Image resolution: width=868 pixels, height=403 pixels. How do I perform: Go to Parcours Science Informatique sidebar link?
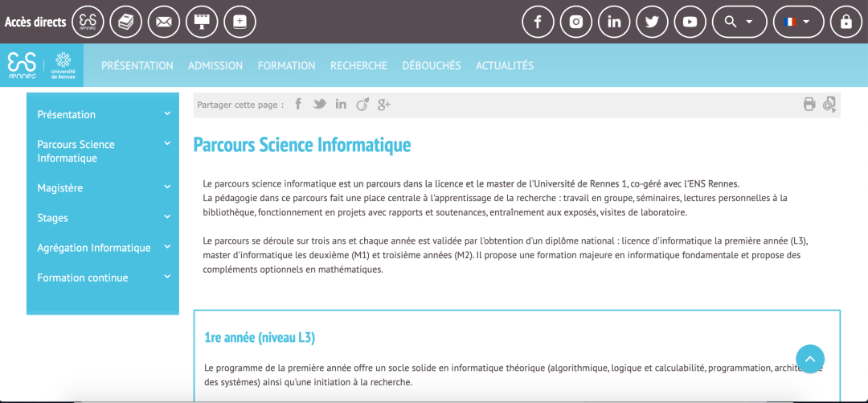pyautogui.click(x=76, y=151)
